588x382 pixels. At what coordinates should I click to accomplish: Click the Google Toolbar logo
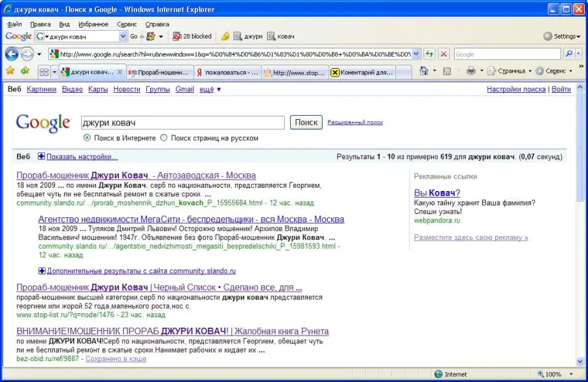pyautogui.click(x=18, y=37)
